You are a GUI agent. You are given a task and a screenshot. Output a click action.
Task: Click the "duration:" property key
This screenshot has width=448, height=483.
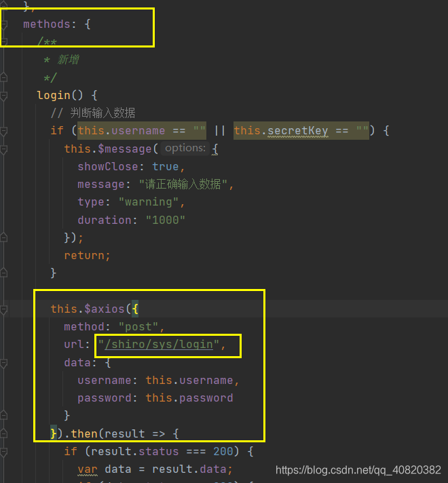pos(107,220)
